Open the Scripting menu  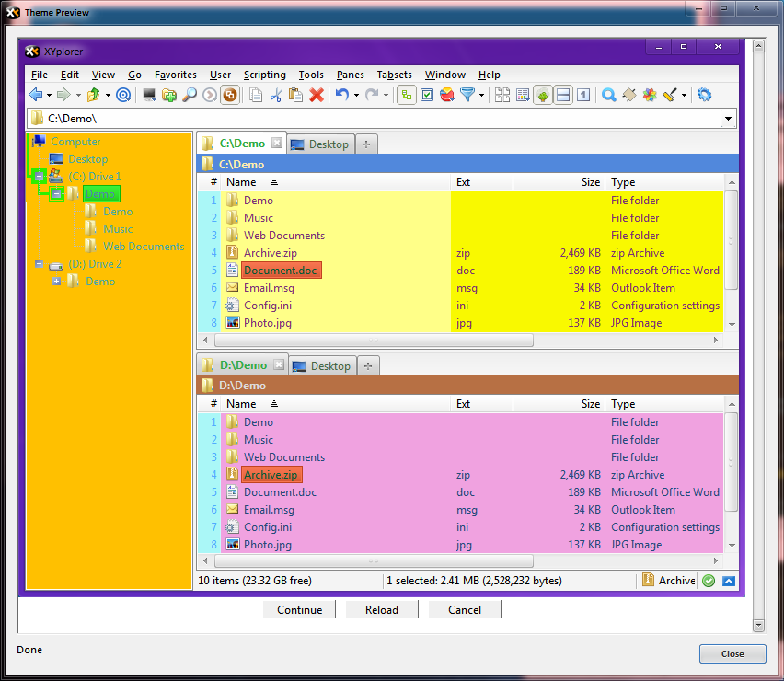(x=264, y=75)
